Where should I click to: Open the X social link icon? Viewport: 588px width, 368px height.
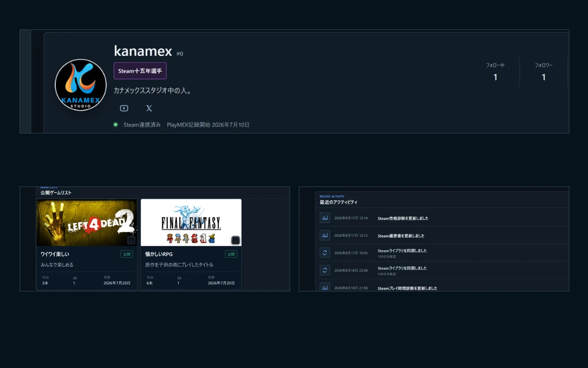point(149,108)
